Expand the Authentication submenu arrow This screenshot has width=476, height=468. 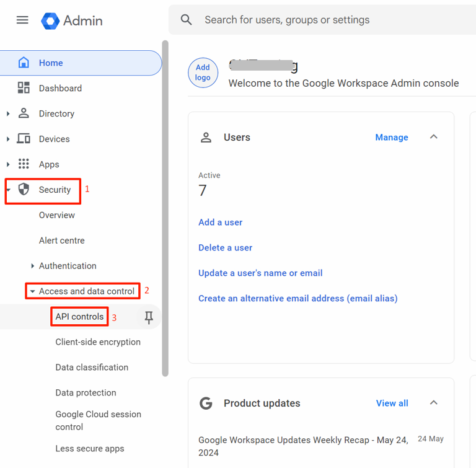pos(32,266)
